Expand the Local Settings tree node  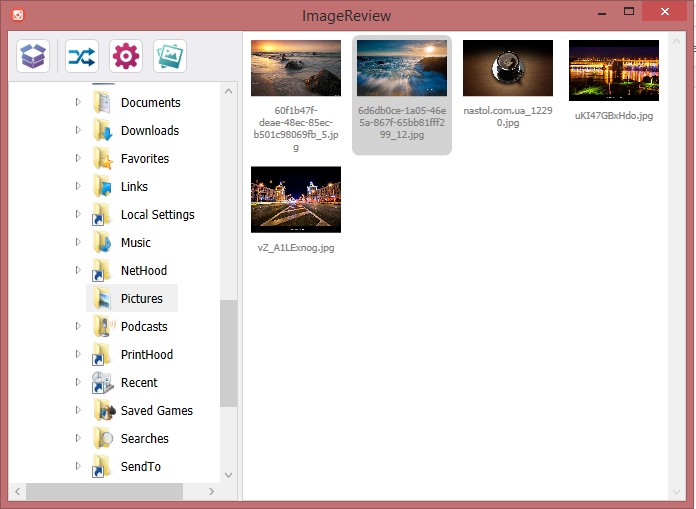pyautogui.click(x=78, y=214)
